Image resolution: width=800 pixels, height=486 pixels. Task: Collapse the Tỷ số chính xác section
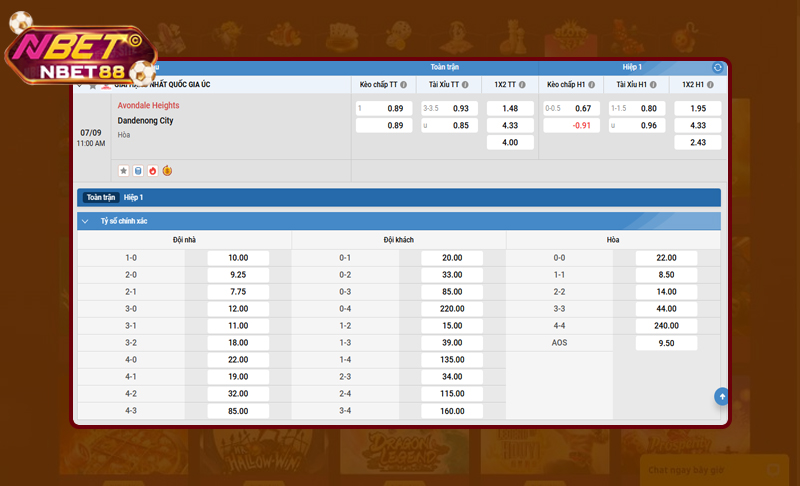[84, 221]
